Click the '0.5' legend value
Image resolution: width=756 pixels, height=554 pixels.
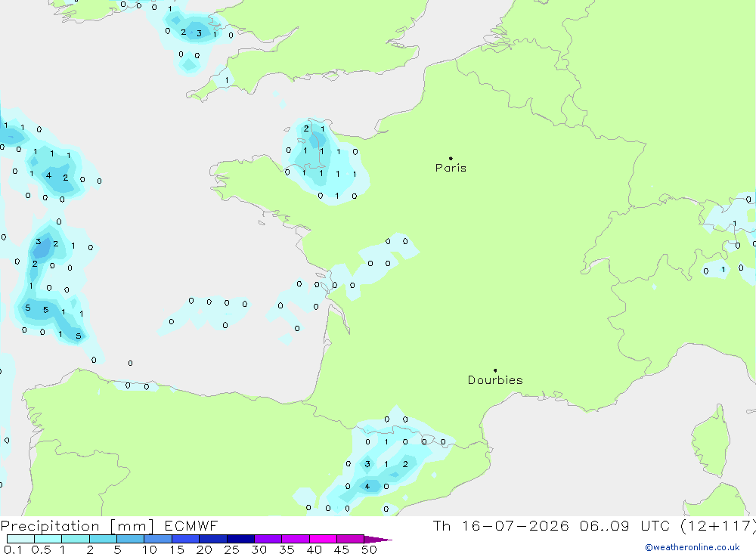pos(41,549)
